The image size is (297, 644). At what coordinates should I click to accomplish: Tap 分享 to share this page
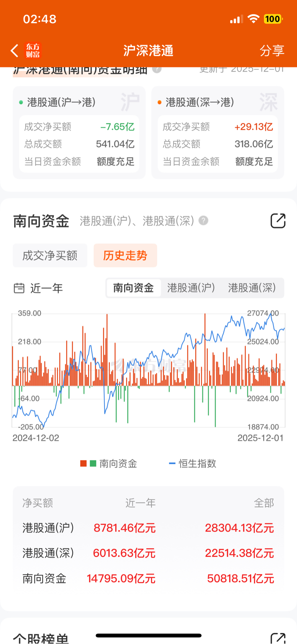pyautogui.click(x=272, y=50)
